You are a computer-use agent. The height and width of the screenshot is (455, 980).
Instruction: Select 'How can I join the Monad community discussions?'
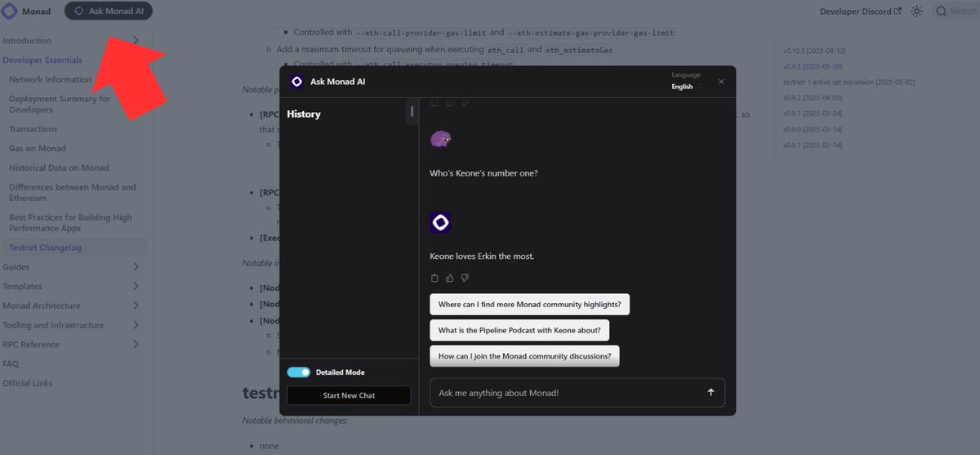tap(524, 357)
